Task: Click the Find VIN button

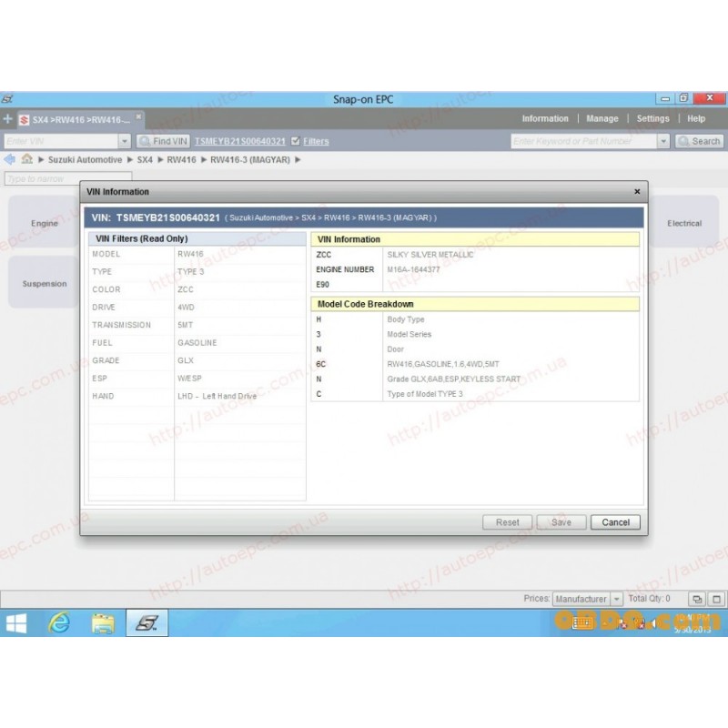Action: click(x=164, y=141)
